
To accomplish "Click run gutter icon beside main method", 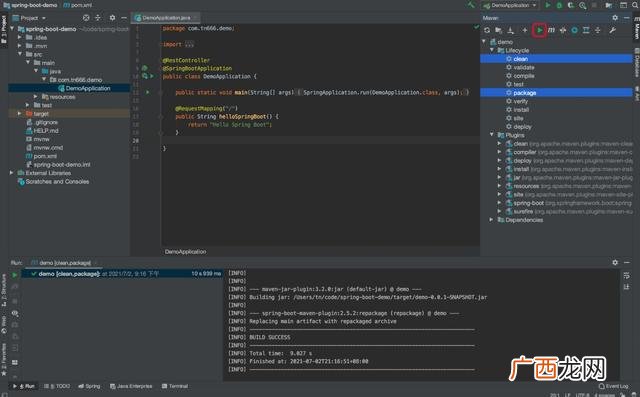I will tap(148, 92).
